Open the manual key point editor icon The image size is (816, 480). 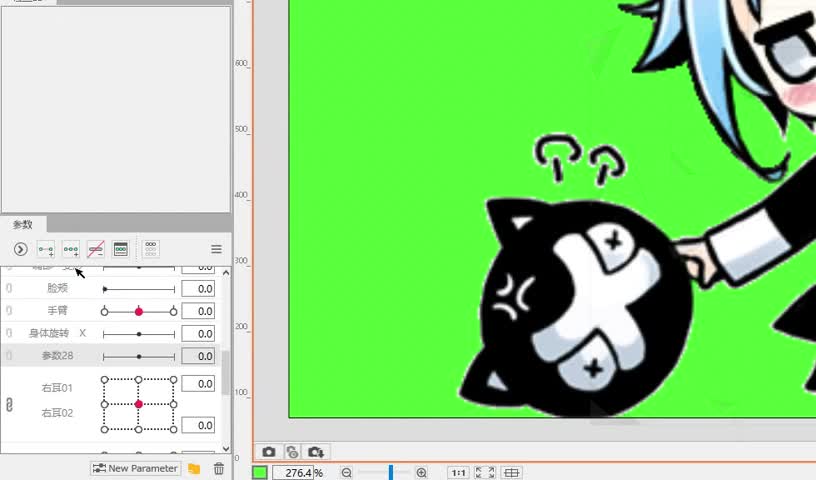click(121, 249)
